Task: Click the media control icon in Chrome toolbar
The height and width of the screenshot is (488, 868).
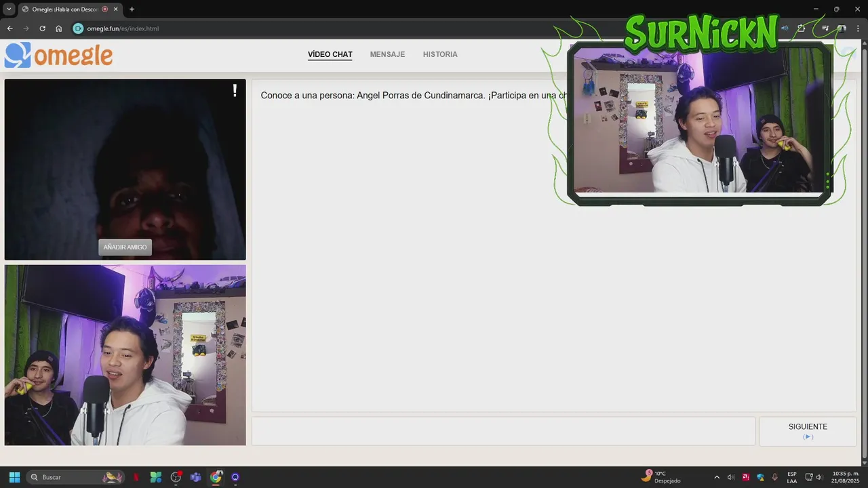Action: (x=825, y=28)
